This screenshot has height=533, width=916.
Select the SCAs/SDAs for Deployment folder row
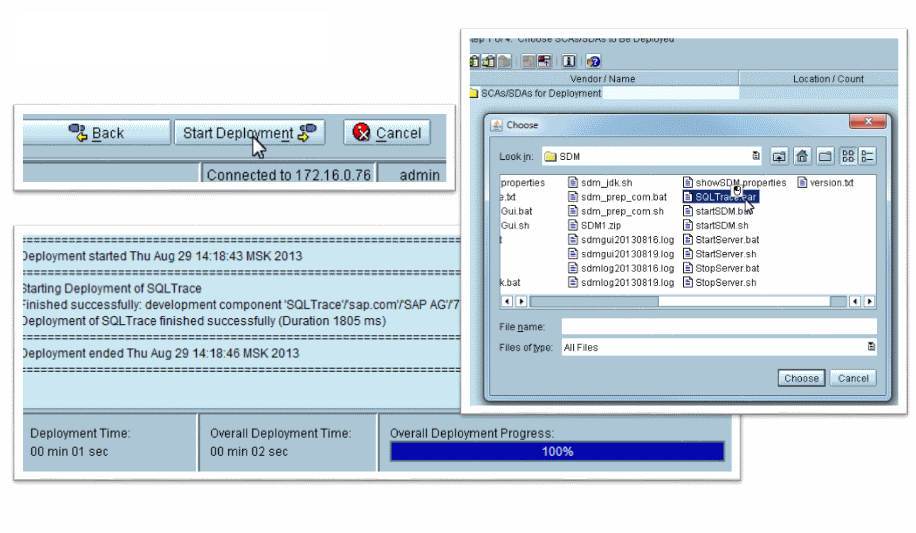(535, 93)
